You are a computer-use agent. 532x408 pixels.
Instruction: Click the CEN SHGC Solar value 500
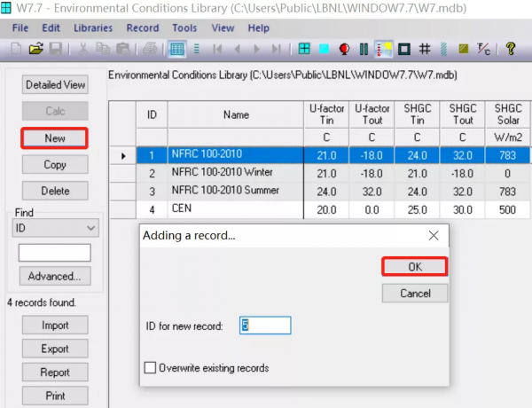(507, 210)
